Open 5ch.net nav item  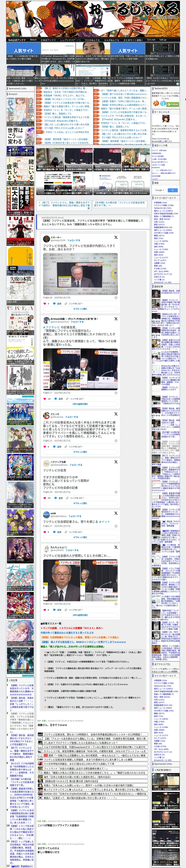coord(151,40)
